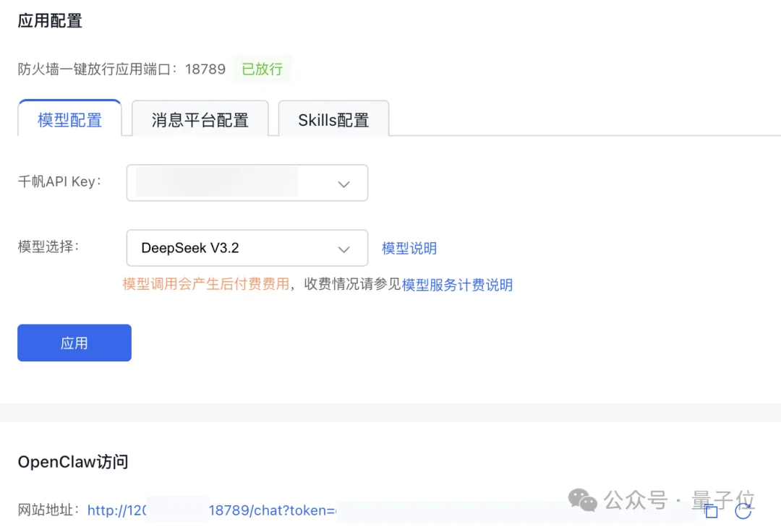Screen dimensions: 781x532
Task: Open the 千帆API Key dropdown
Action: (x=343, y=183)
